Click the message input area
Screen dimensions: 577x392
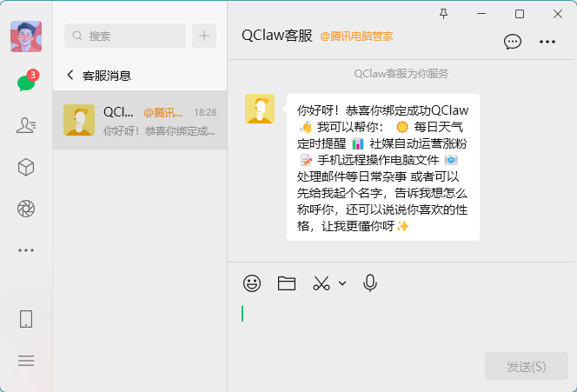tap(401, 324)
